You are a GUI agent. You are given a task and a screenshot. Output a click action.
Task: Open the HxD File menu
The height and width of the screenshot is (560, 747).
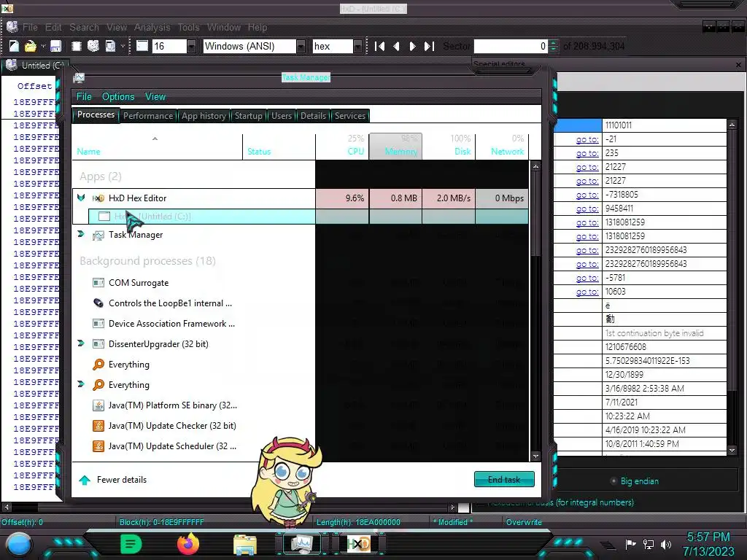point(29,27)
